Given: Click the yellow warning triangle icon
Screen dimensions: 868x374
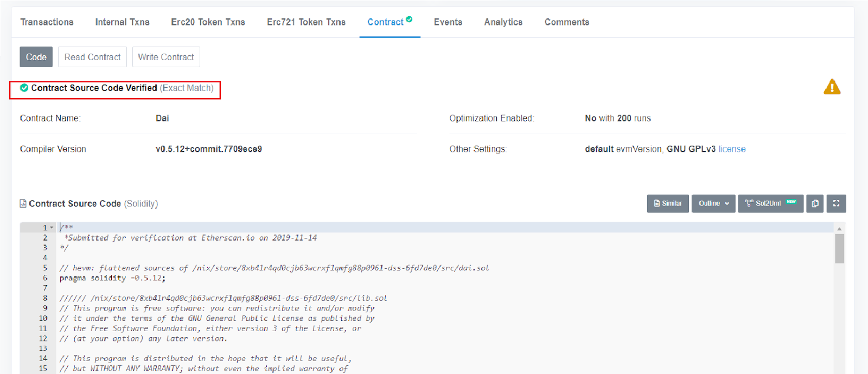Looking at the screenshot, I should click(832, 87).
